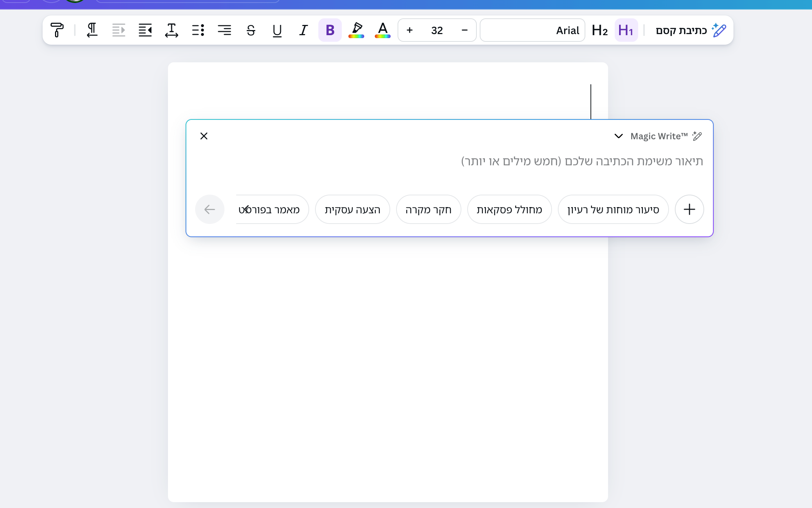
Task: Increase font size with plus button
Action: 410,30
